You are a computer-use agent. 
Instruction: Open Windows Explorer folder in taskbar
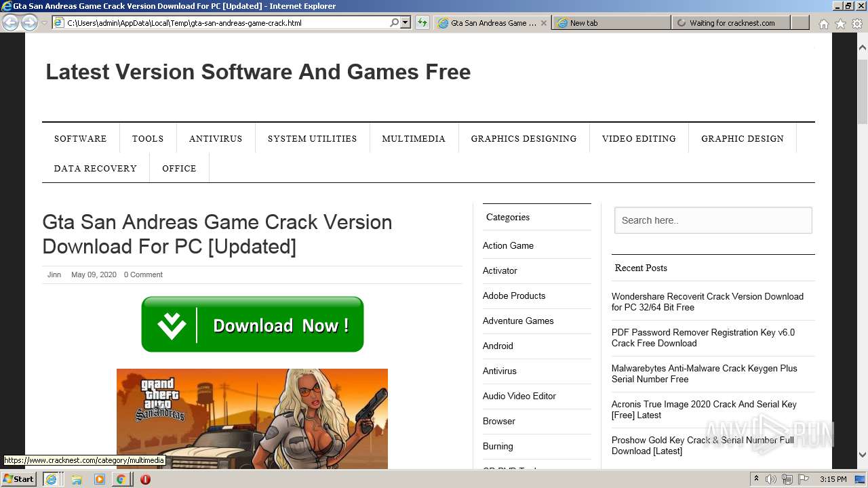click(77, 479)
